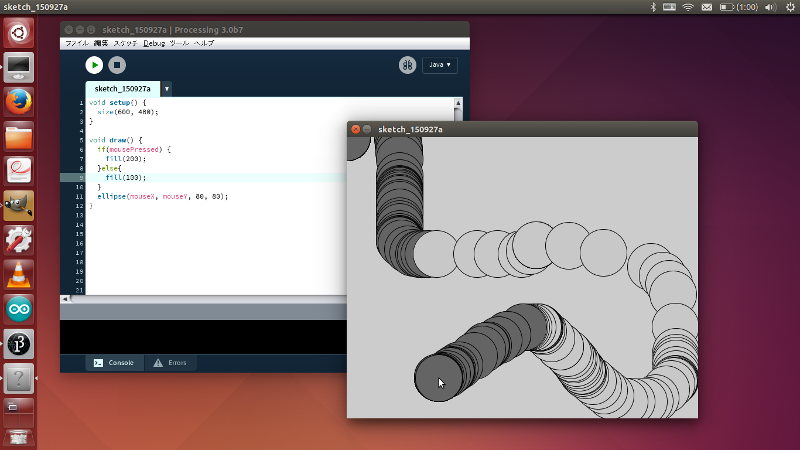
Task: Open the Wi-Fi network indicator
Action: 688,7
